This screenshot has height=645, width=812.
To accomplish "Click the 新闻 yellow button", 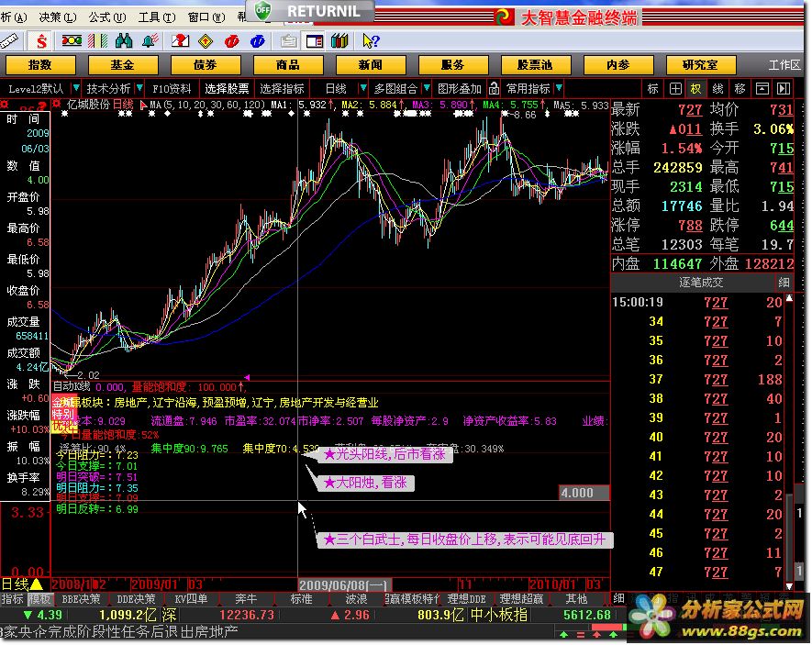I will [371, 65].
